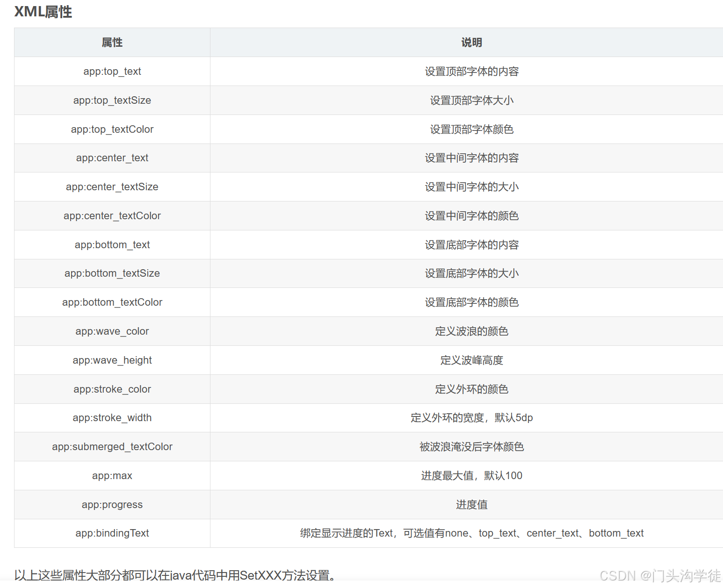Click the 绑定显示进度的Text description
This screenshot has height=588, width=723.
(x=471, y=533)
